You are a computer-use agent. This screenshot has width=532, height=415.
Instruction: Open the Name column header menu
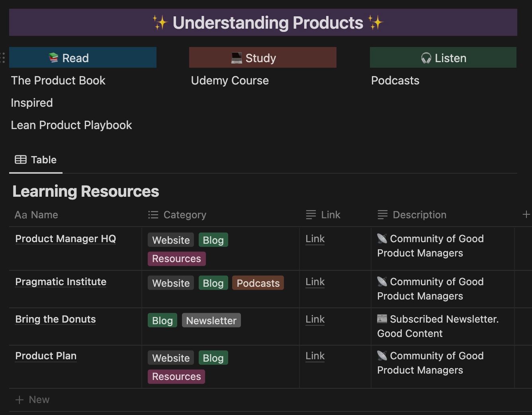(36, 215)
